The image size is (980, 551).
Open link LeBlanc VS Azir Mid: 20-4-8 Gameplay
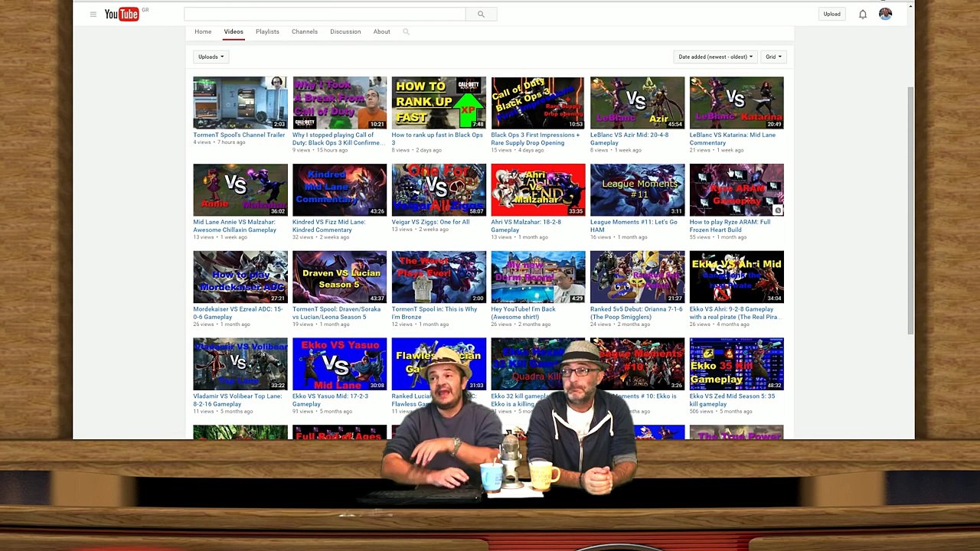[629, 139]
